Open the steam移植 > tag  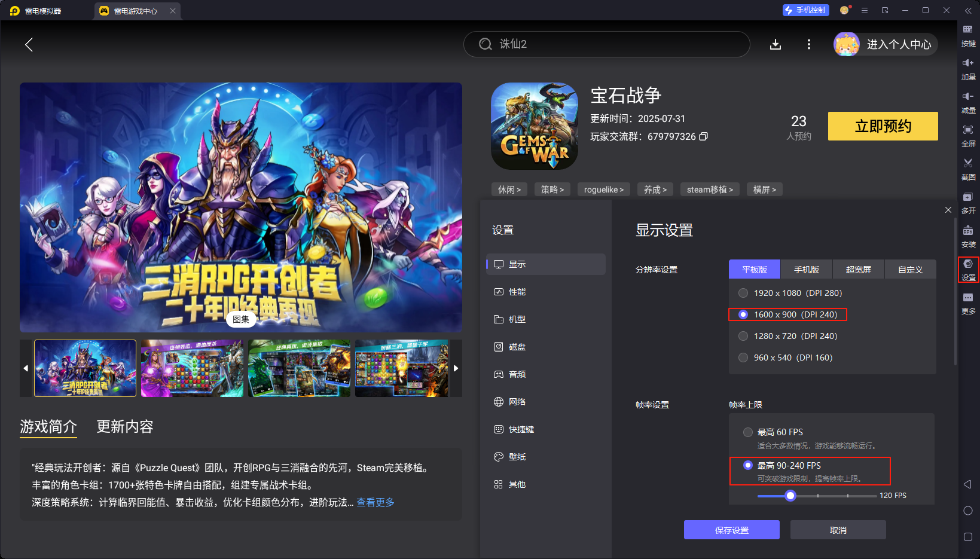pyautogui.click(x=710, y=190)
